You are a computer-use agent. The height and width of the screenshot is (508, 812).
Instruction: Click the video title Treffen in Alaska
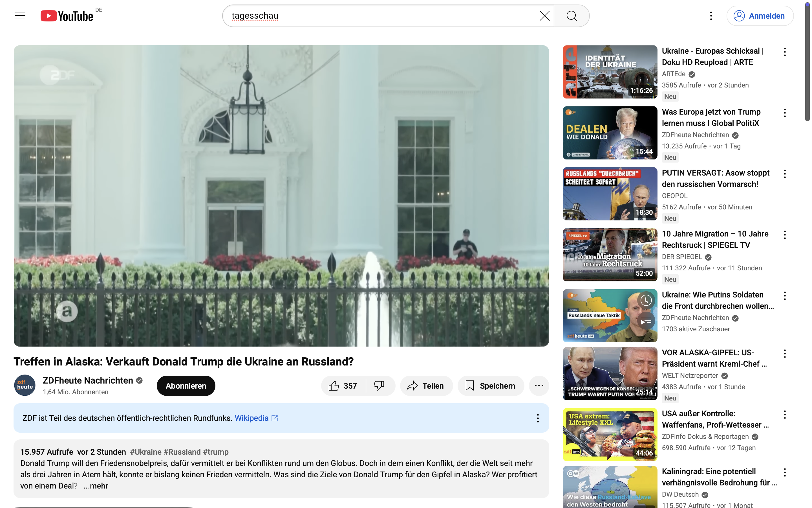coord(184,362)
